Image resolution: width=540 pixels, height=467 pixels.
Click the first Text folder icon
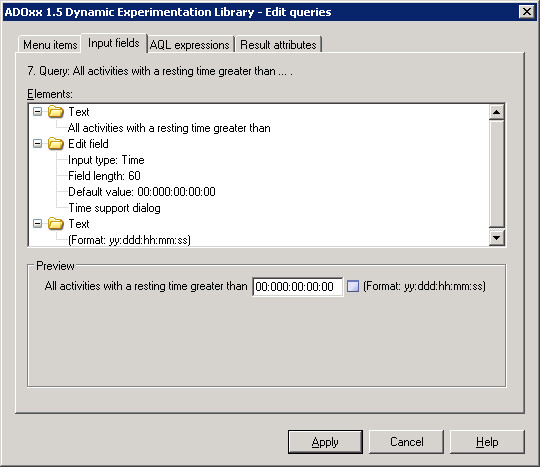[x=55, y=112]
